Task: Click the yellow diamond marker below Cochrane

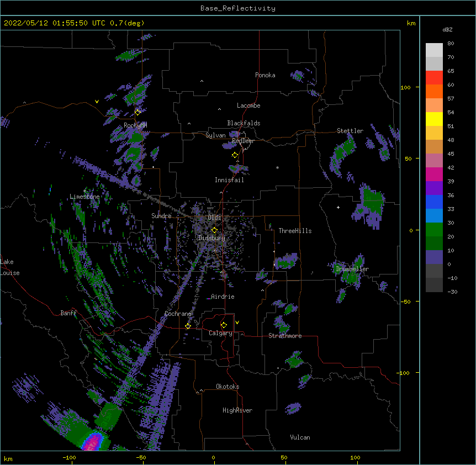Action: [x=188, y=326]
